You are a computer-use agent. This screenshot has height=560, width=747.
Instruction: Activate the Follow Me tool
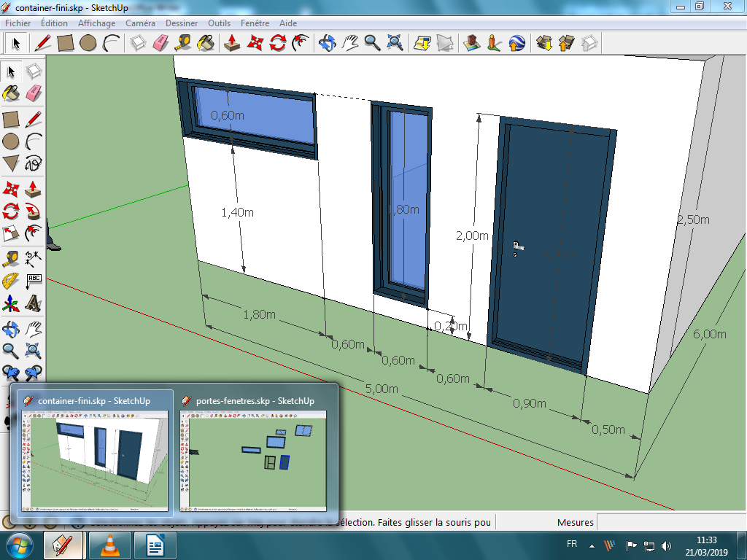(34, 211)
